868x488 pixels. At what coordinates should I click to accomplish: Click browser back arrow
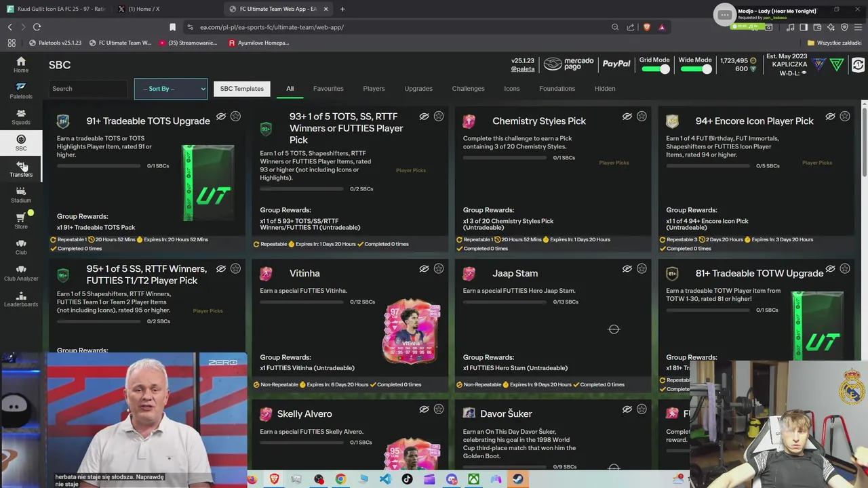tap(9, 27)
